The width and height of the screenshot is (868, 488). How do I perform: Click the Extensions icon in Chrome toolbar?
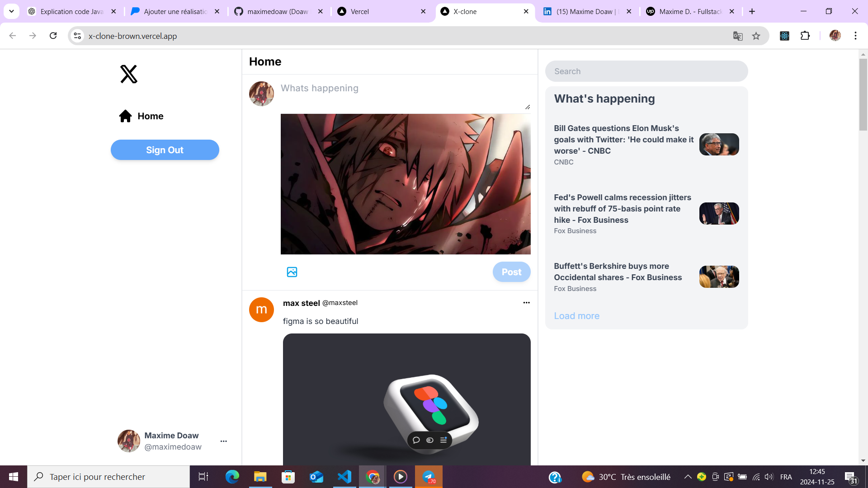806,36
